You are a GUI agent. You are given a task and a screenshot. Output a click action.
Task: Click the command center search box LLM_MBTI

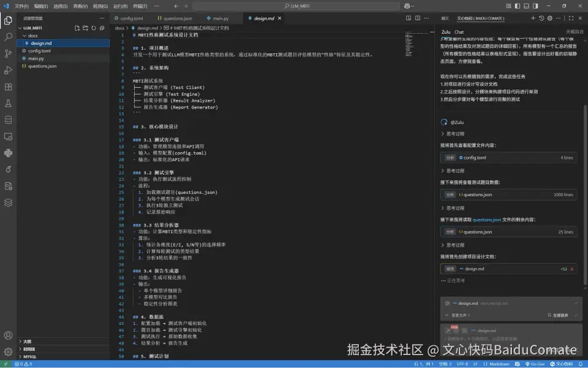[x=296, y=6]
